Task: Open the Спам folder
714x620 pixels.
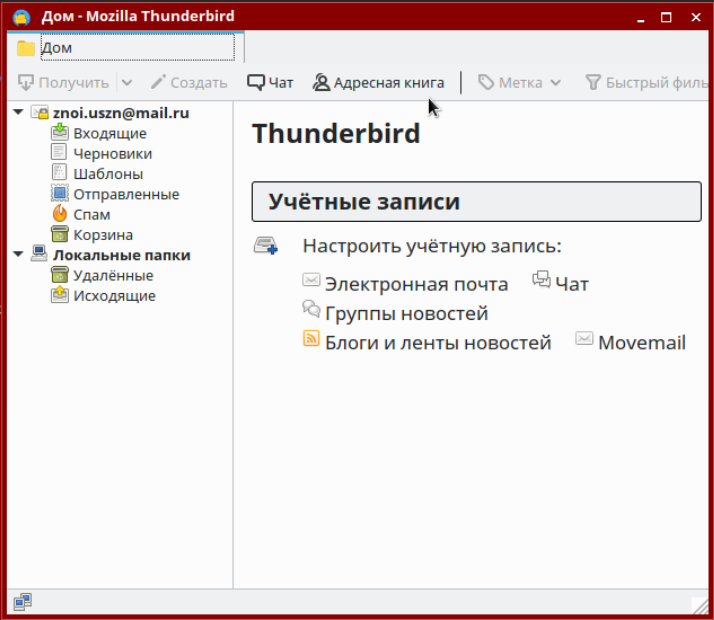Action: 92,215
